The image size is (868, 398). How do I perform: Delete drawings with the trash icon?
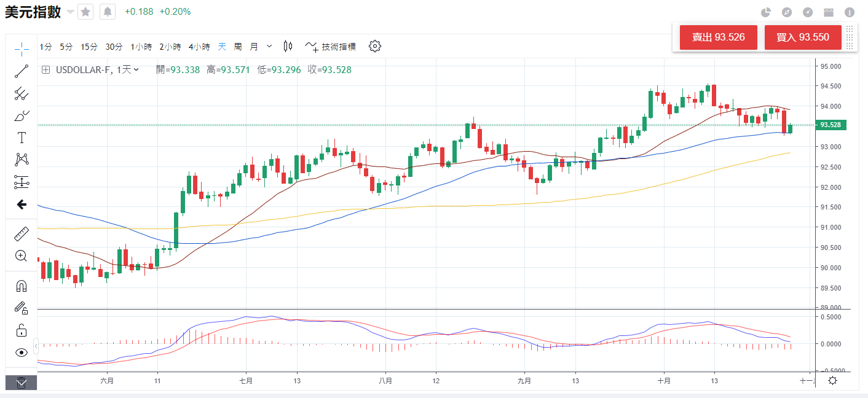coord(22,383)
